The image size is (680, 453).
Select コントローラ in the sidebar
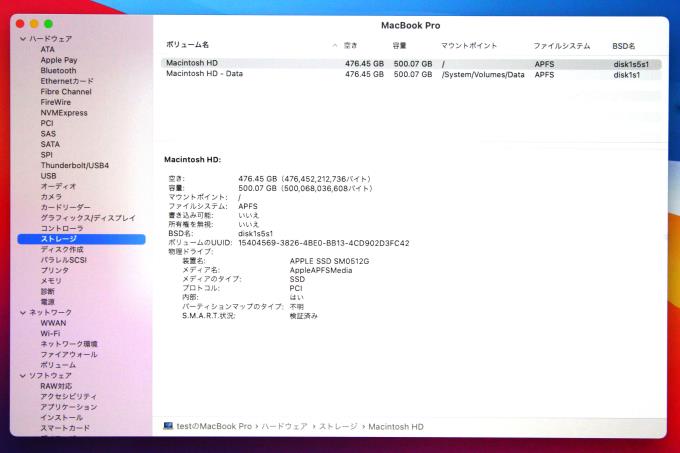[62, 228]
